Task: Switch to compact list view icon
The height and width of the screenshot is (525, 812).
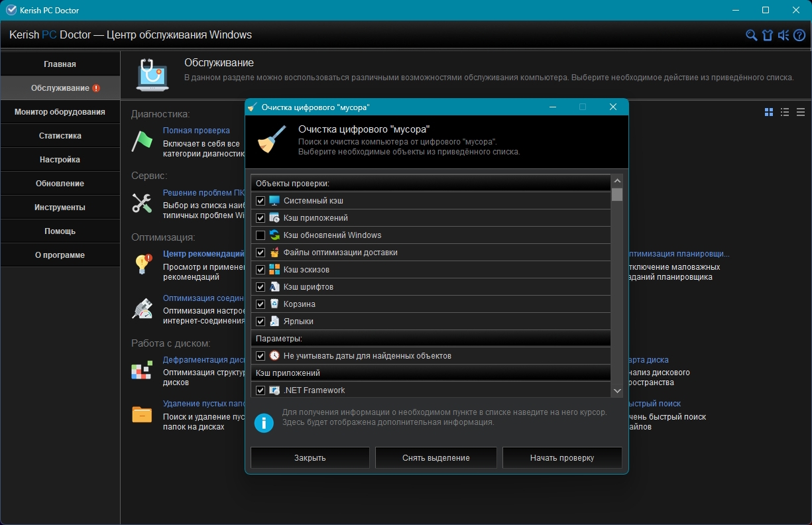Action: (801, 112)
